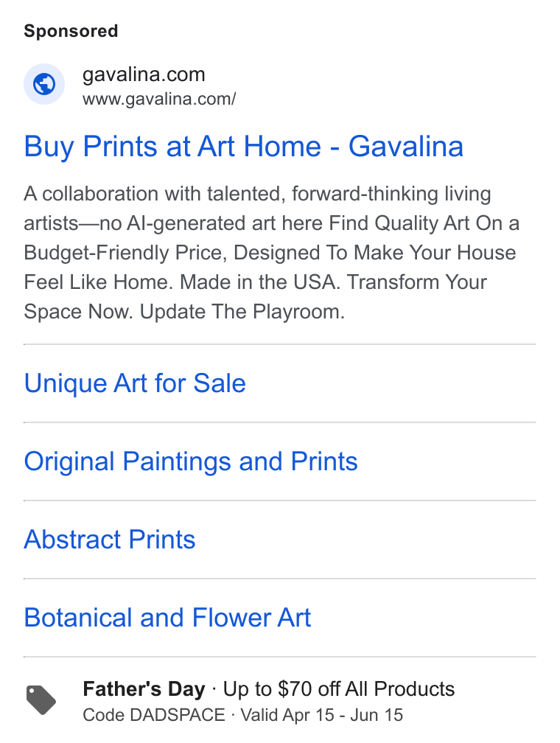Click the price tag promotion icon

coord(41,700)
